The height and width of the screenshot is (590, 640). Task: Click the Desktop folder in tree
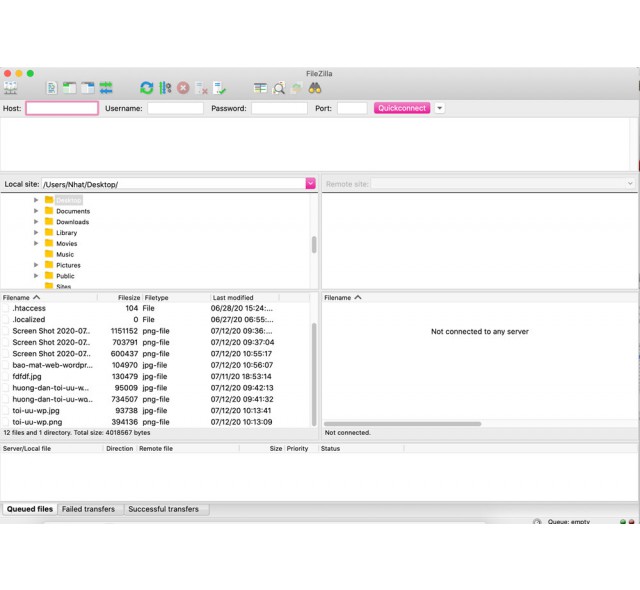tap(69, 200)
